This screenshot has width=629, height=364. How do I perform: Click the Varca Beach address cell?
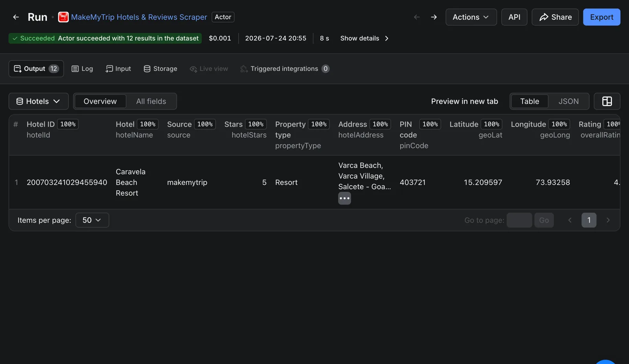point(364,176)
